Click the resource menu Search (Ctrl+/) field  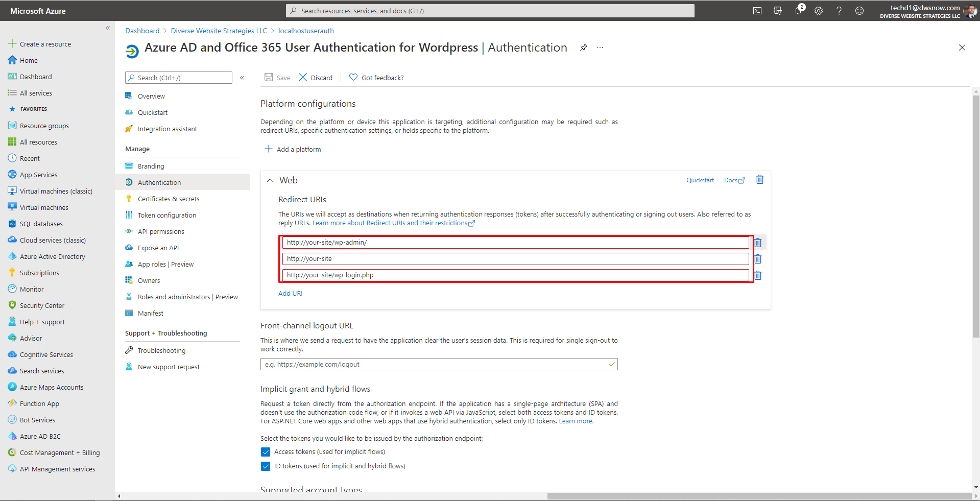[179, 78]
